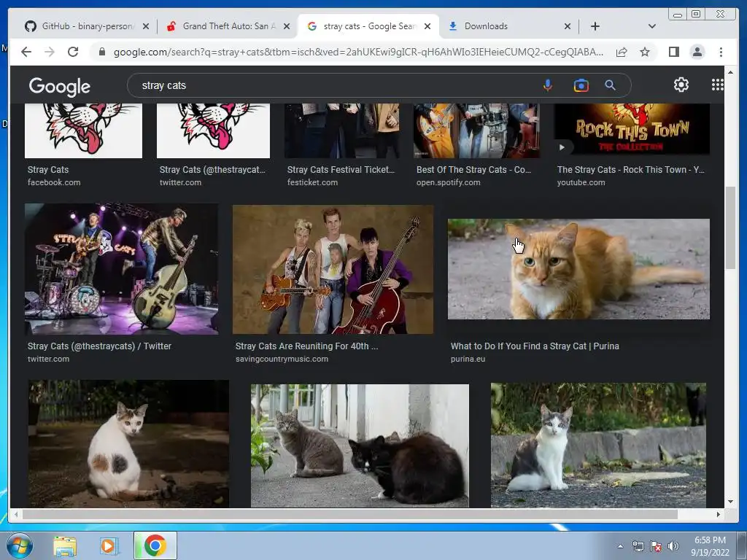The image size is (747, 560).
Task: Select the orange cat Purina image
Action: click(x=578, y=269)
